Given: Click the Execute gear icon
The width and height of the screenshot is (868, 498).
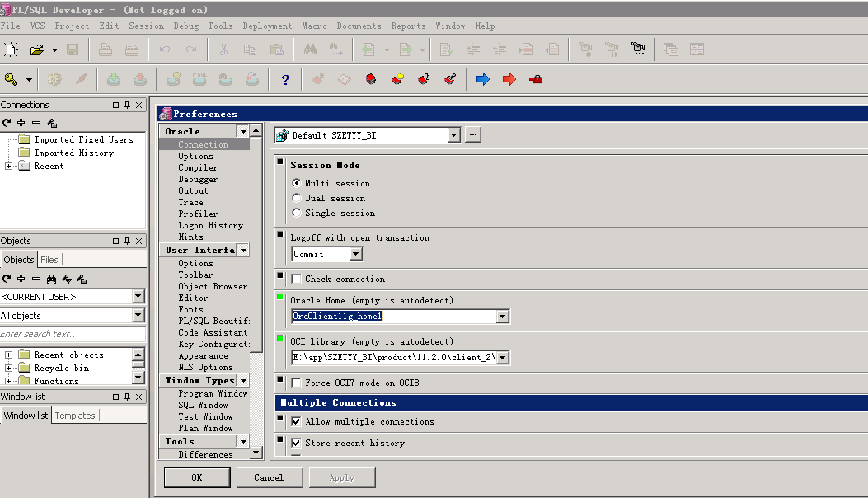Looking at the screenshot, I should (54, 79).
